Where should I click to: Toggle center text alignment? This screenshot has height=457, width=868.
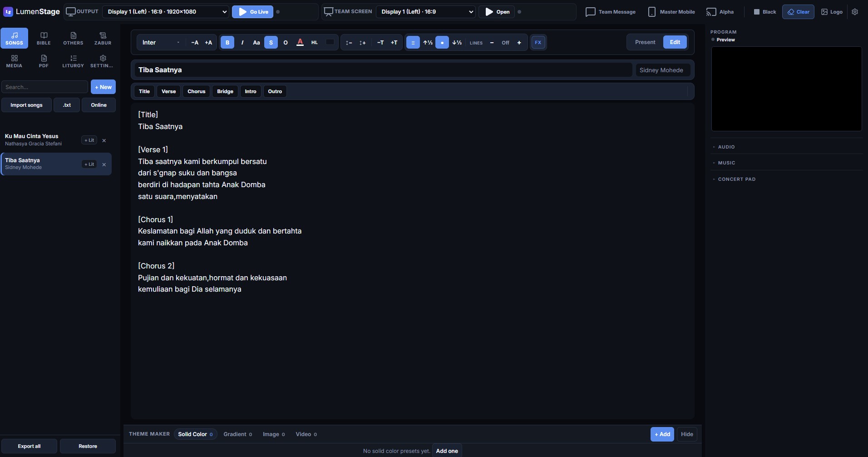[413, 43]
